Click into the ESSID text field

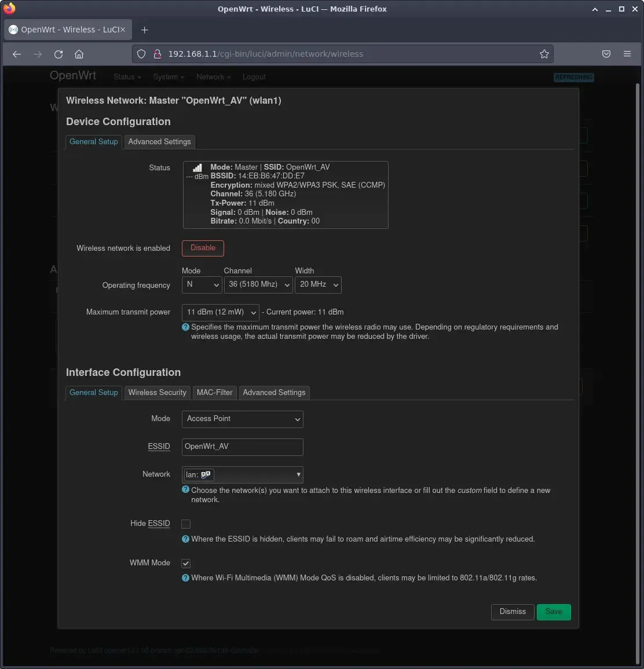coord(243,447)
